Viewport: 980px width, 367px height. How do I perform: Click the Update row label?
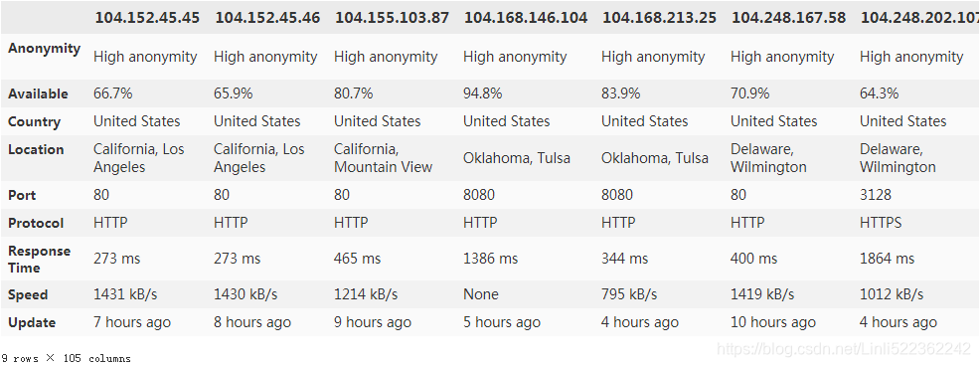[x=32, y=322]
